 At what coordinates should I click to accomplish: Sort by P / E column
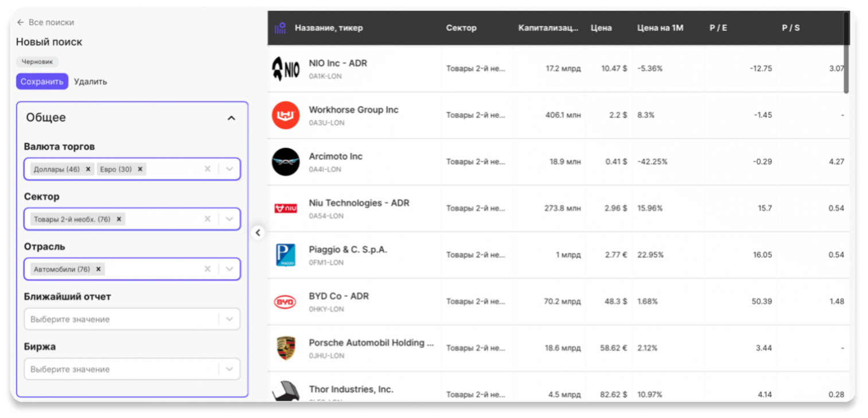click(718, 28)
